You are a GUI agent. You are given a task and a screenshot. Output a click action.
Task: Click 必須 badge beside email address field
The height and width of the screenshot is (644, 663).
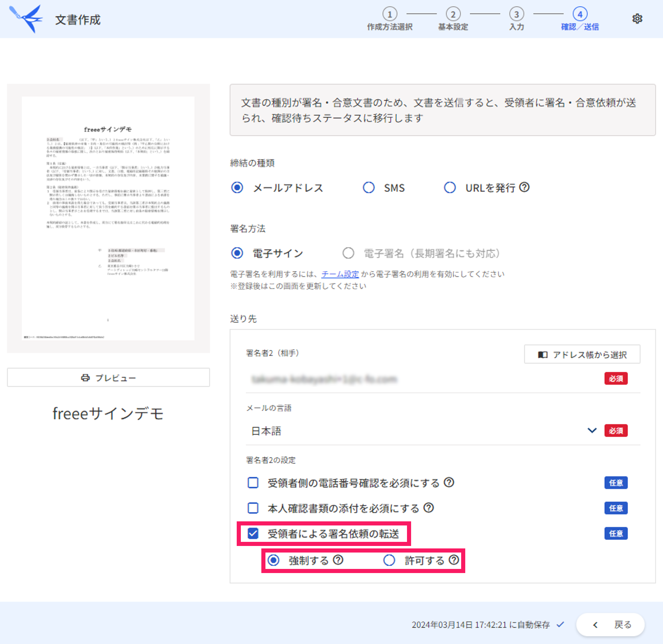pos(616,379)
